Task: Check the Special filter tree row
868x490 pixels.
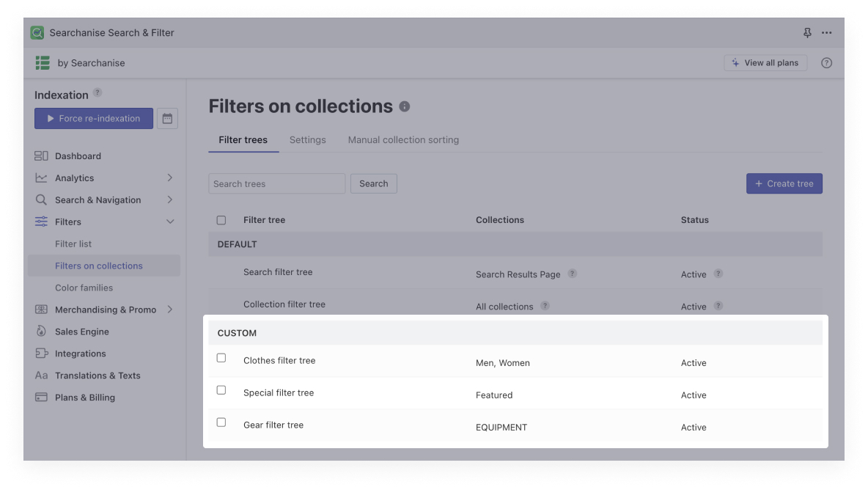Action: pyautogui.click(x=221, y=390)
